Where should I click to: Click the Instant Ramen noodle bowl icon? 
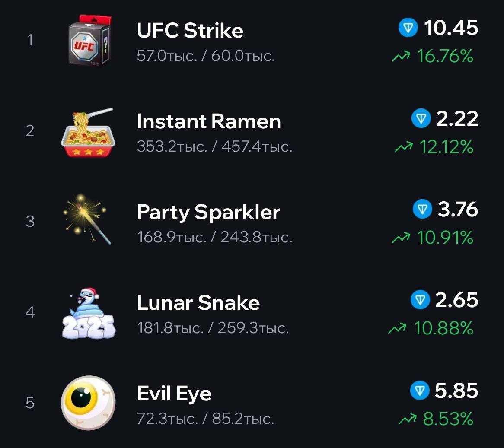click(88, 133)
